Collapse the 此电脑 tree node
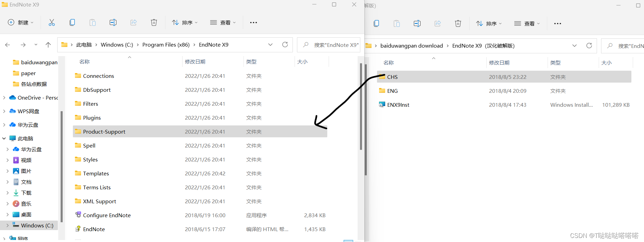This screenshot has height=242, width=644. (4, 138)
